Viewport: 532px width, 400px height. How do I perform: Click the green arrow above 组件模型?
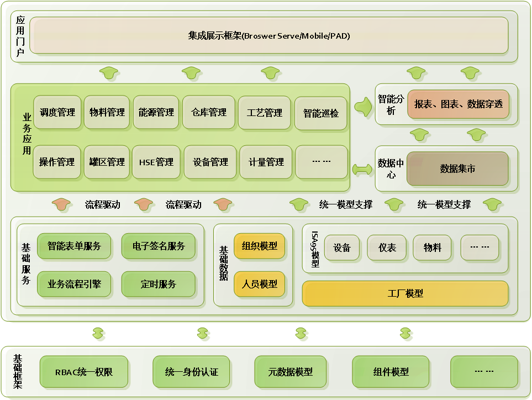pos(405,334)
